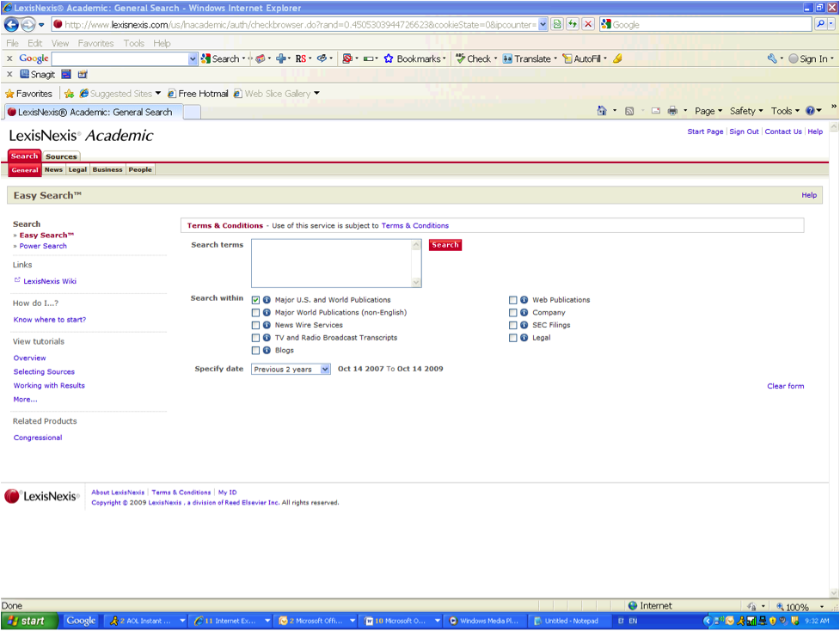Click the highlighter icon in Google toolbar
Viewport: 840px width, 631px height.
click(x=617, y=59)
